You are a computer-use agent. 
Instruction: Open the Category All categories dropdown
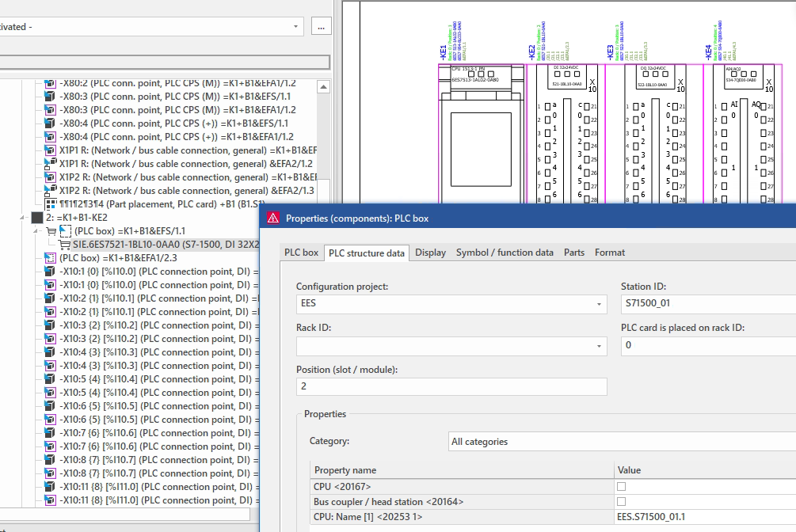point(622,442)
